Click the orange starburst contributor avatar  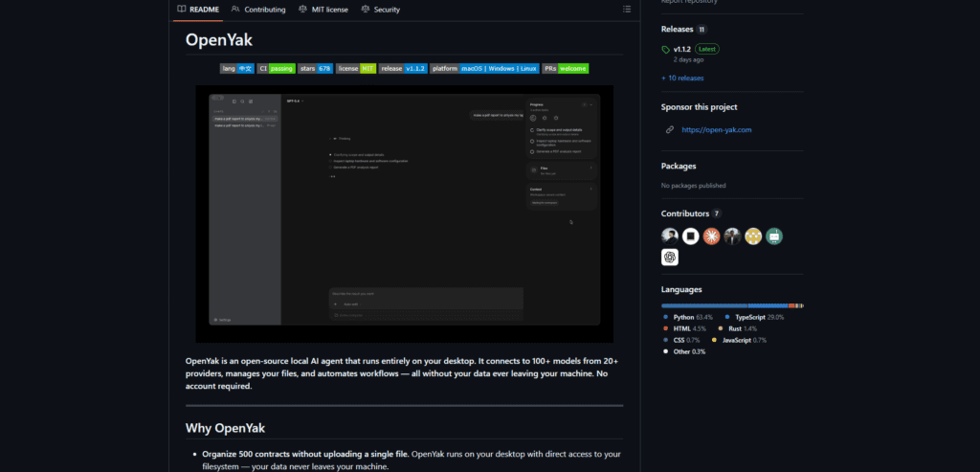tap(711, 236)
